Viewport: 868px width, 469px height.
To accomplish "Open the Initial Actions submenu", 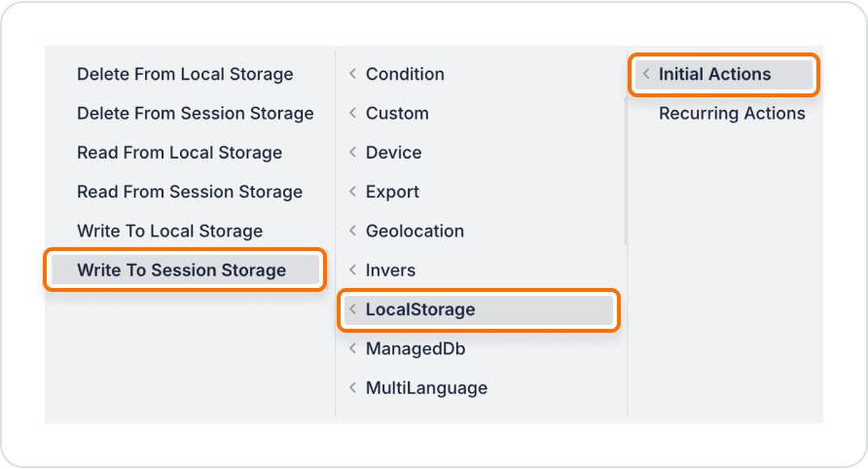I will coord(724,74).
